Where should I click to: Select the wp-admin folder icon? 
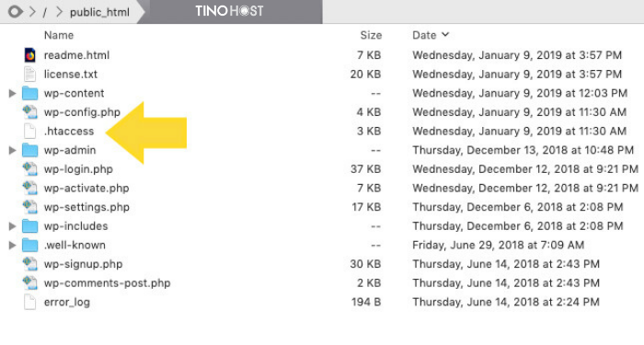(29, 150)
